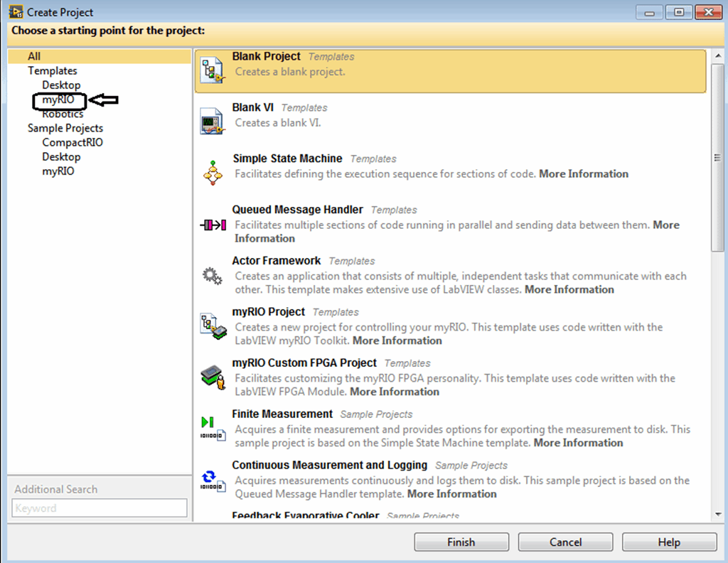This screenshot has width=728, height=563.
Task: Click the scroll down arrow of project list
Action: 718,514
